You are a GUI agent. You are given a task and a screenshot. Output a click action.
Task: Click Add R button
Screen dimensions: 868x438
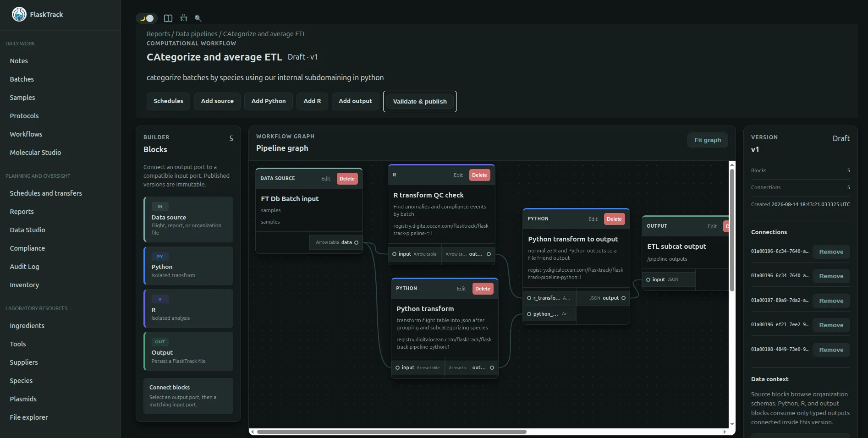pos(312,101)
